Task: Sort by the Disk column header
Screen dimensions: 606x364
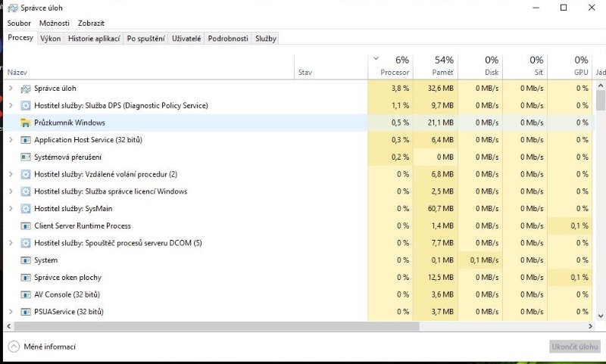Action: (x=480, y=67)
